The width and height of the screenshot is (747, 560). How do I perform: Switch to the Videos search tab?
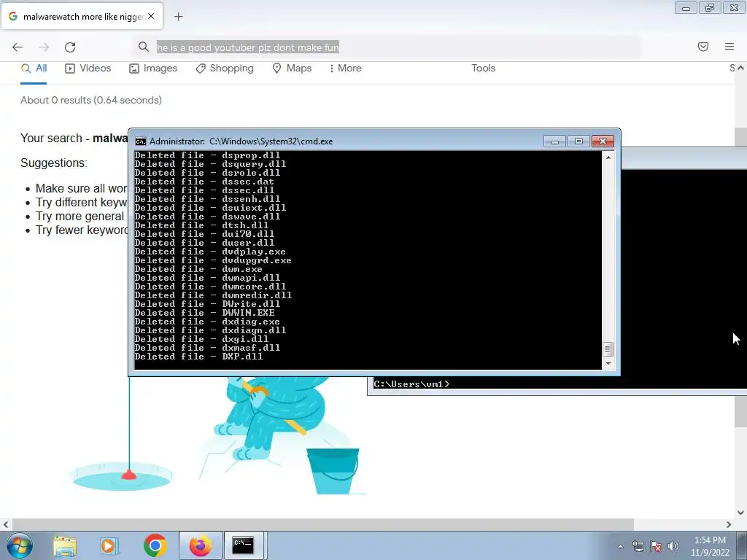click(x=88, y=69)
